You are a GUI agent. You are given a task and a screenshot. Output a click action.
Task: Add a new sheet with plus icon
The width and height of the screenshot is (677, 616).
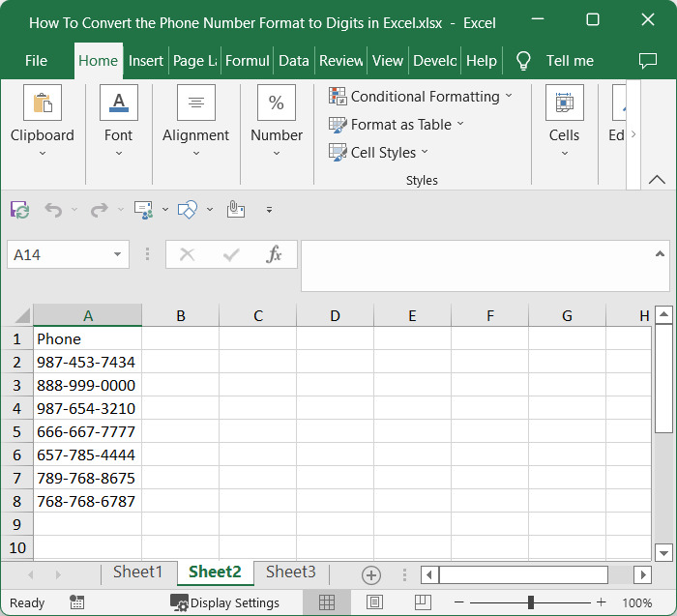[x=370, y=574]
